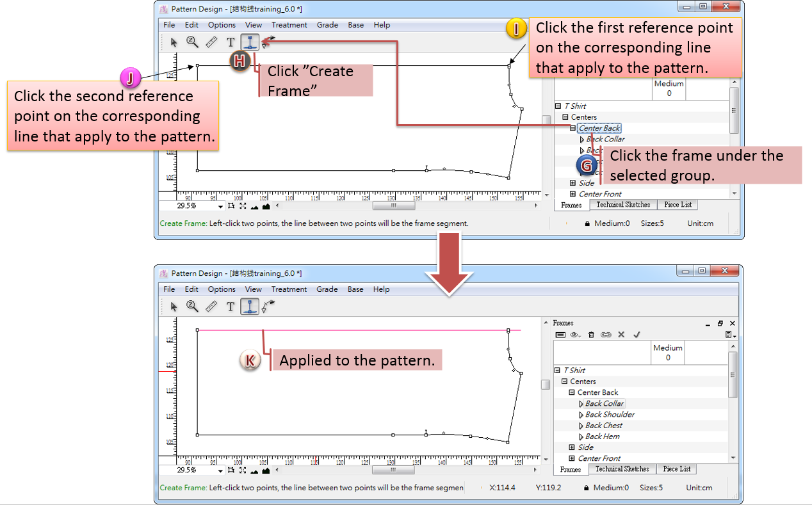The height and width of the screenshot is (505, 812).
Task: Expand the Back Shoulder frame triangle
Action: [x=581, y=415]
